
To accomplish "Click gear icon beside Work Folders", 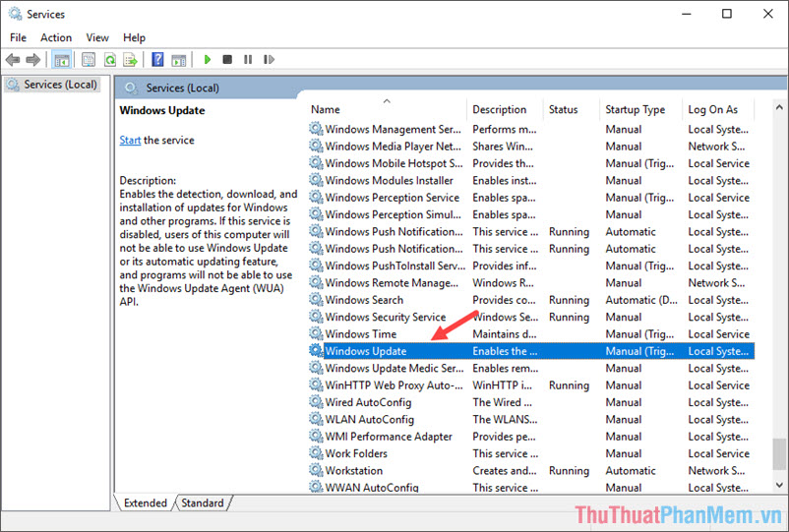I will [316, 453].
